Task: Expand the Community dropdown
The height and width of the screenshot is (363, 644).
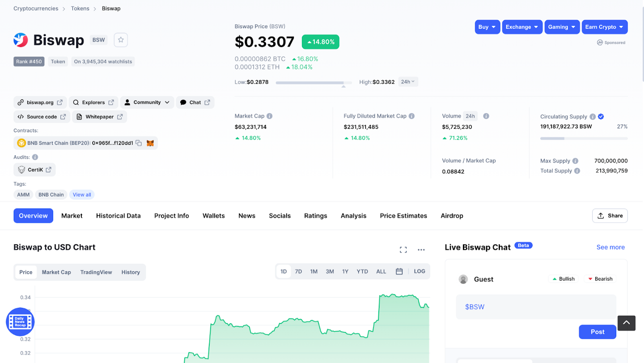Action: pyautogui.click(x=147, y=102)
